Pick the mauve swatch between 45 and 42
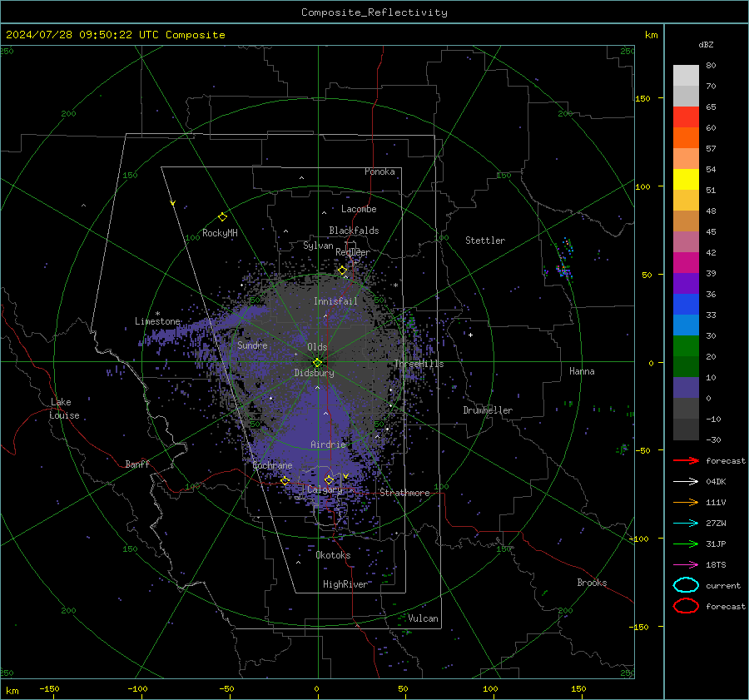 [686, 241]
